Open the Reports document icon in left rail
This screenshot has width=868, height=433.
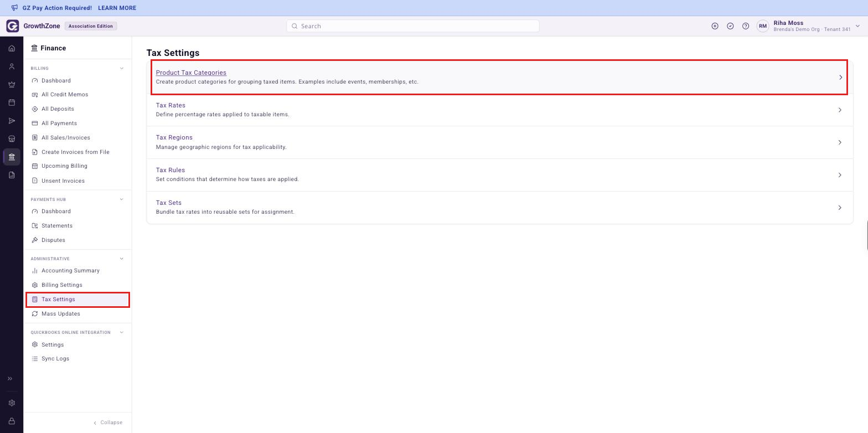coord(12,175)
